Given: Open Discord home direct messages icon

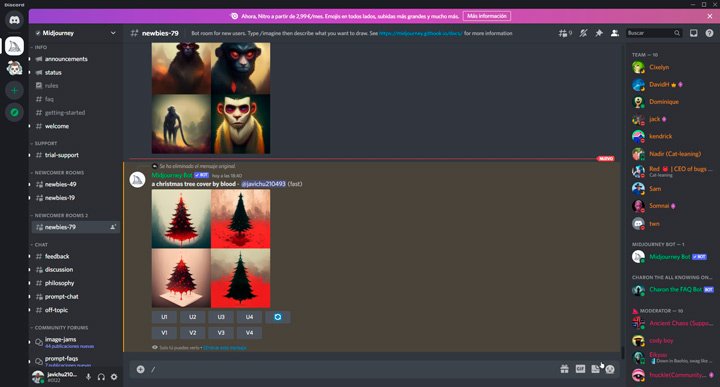Looking at the screenshot, I should pos(14,21).
